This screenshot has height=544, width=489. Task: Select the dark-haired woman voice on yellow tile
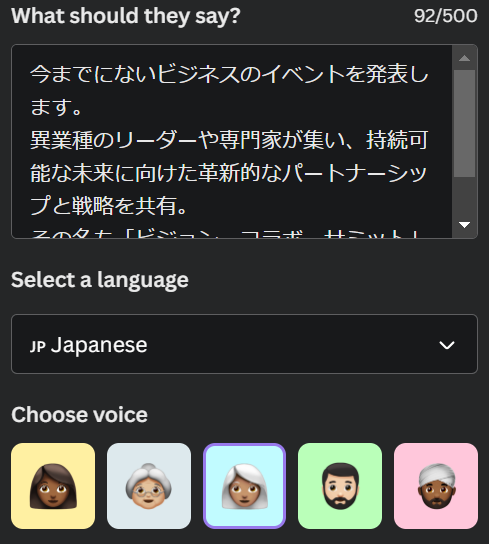pos(53,486)
